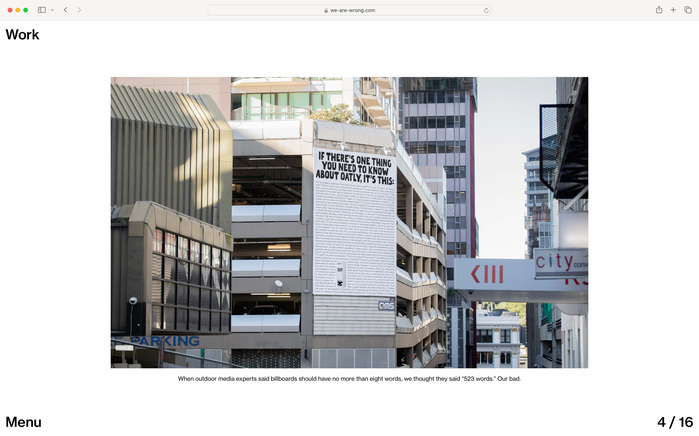Minimize the window with yellow button
Screen dimensions: 699x436
coord(18,10)
